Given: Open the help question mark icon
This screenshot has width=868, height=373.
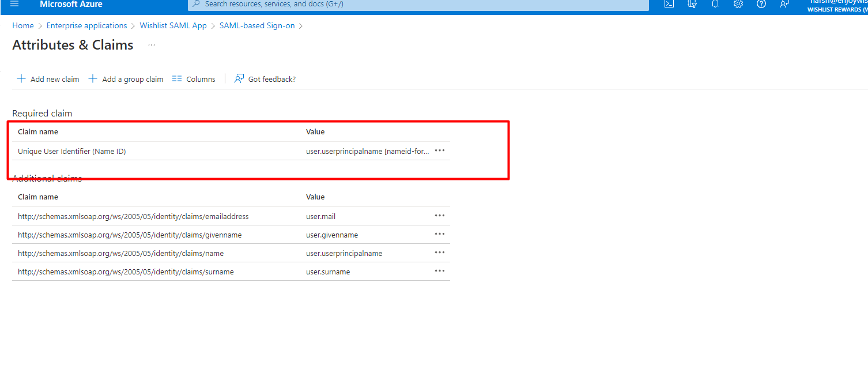Looking at the screenshot, I should click(x=761, y=3).
